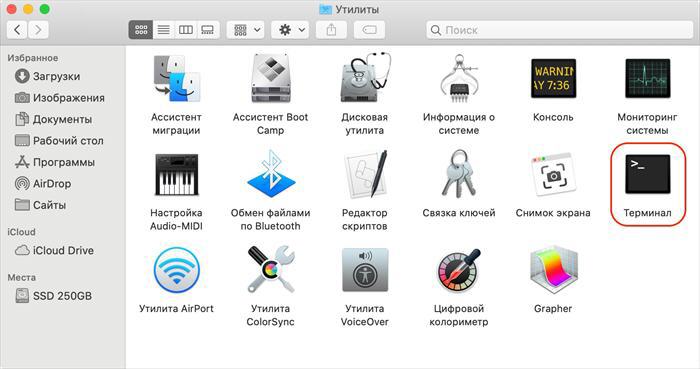This screenshot has width=700, height=369.
Task: Click the Места sidebar section header
Action: pos(21,278)
